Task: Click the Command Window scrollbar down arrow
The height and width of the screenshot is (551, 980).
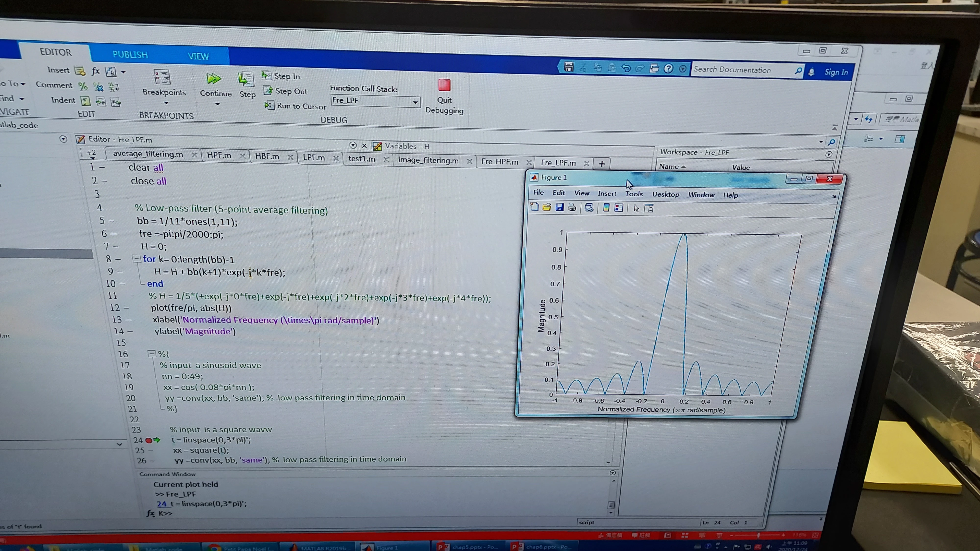Action: pyautogui.click(x=611, y=513)
